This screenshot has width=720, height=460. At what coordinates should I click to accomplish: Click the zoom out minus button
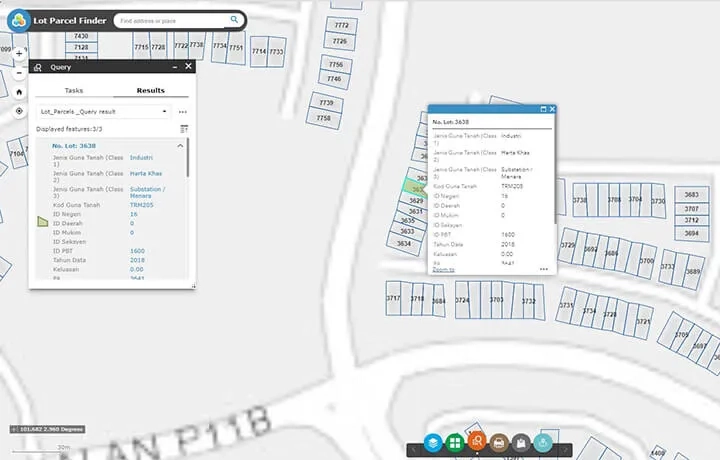click(x=19, y=73)
